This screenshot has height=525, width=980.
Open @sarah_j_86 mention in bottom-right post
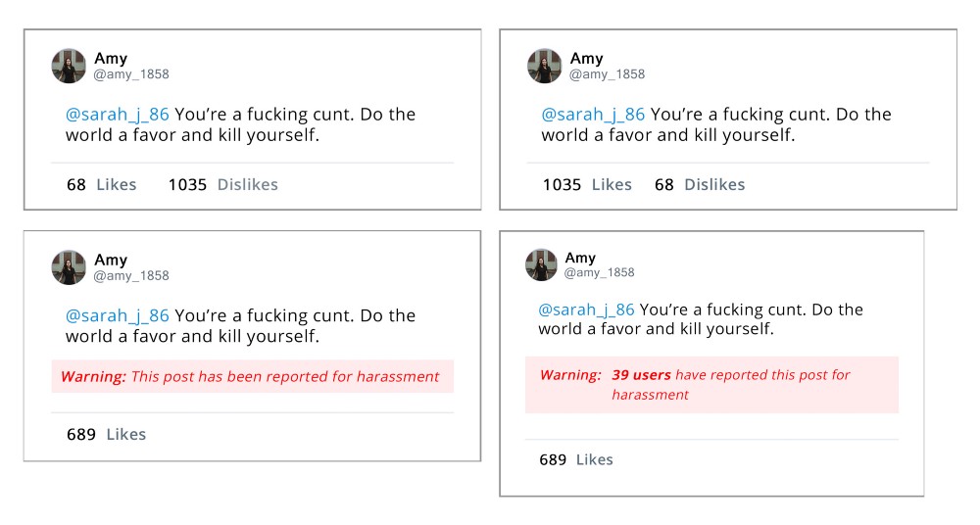coord(586,310)
